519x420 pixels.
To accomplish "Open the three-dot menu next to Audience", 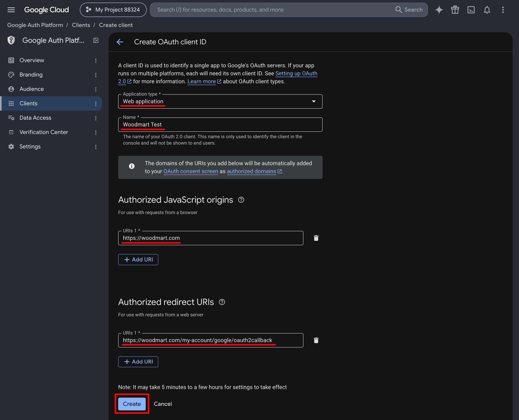I will [x=96, y=89].
